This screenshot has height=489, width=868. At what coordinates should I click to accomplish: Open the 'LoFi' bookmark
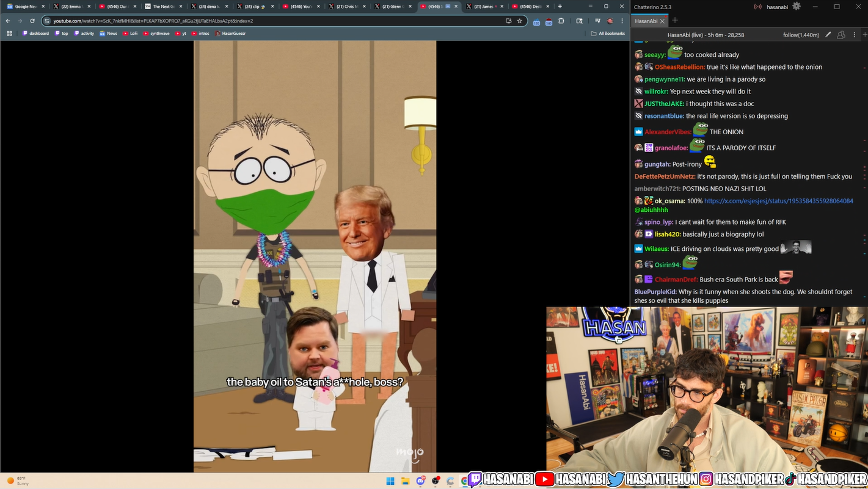130,34
